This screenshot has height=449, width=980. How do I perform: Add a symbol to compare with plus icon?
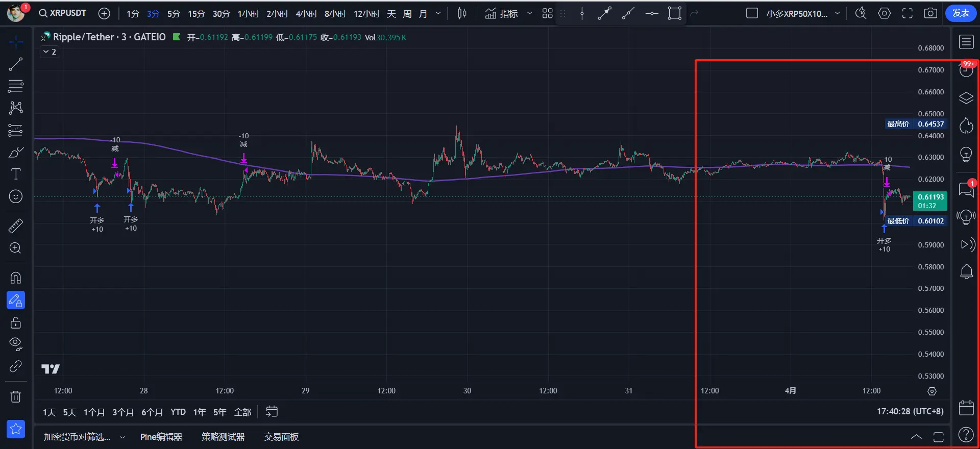pyautogui.click(x=104, y=14)
